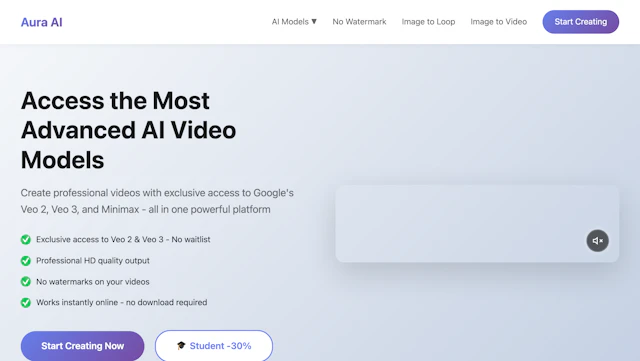
Task: Select the text 'Exclusive access to Veo 2 & Veo 3 - No waitlist'
Action: (123, 239)
